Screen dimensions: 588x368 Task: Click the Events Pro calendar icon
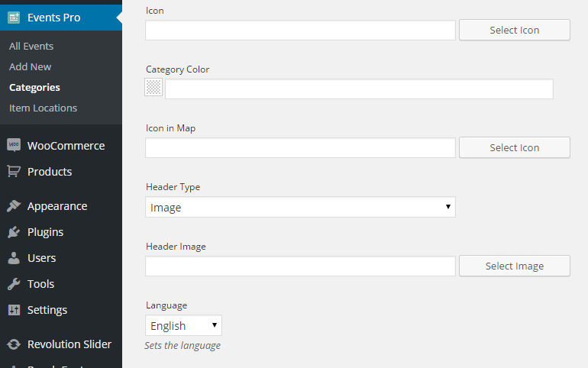[14, 18]
